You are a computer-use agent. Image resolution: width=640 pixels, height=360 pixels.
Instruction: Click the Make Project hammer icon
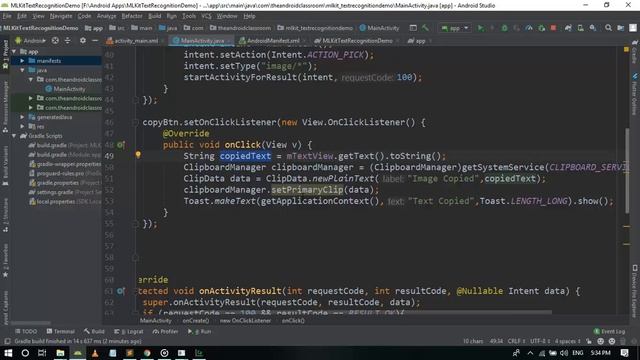425,28
